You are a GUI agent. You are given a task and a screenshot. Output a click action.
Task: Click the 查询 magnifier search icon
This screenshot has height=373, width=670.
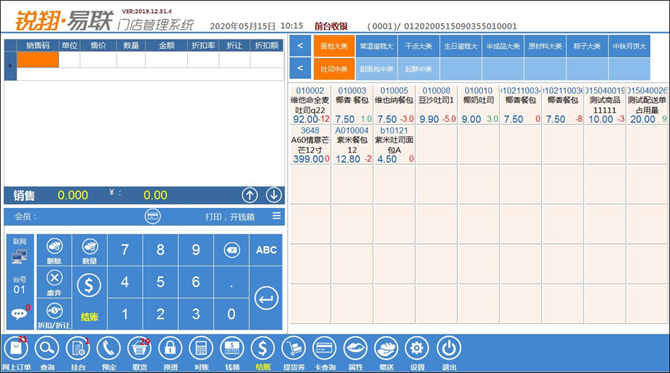tap(47, 353)
